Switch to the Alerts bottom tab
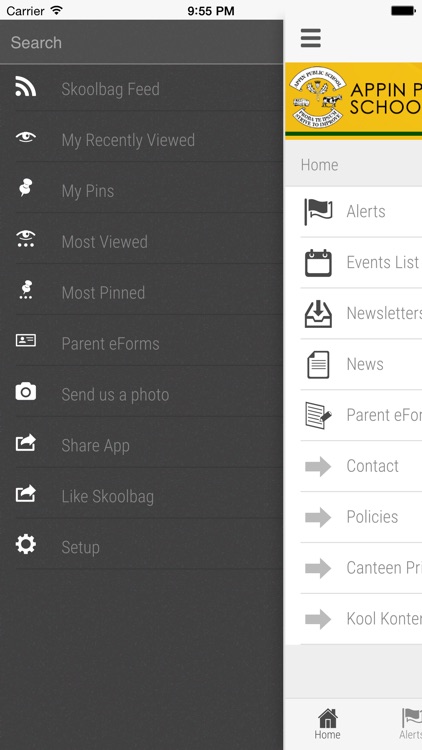This screenshot has width=422, height=750. coord(411,724)
